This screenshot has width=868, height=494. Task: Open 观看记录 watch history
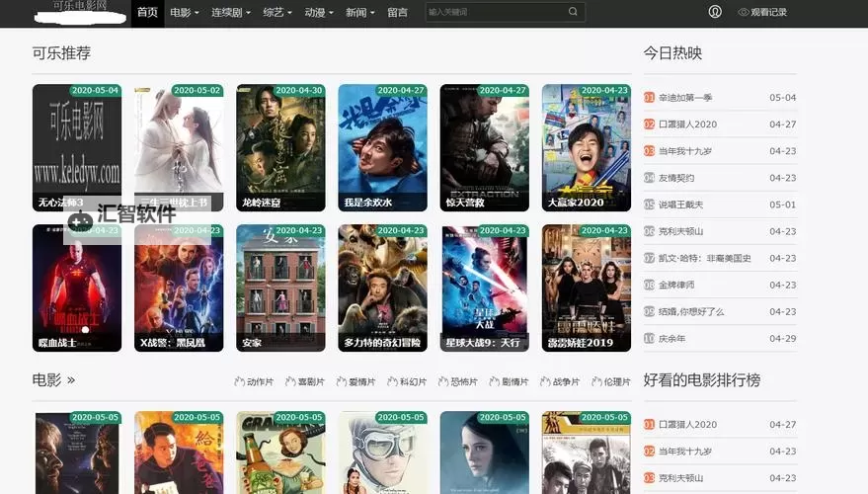click(762, 12)
